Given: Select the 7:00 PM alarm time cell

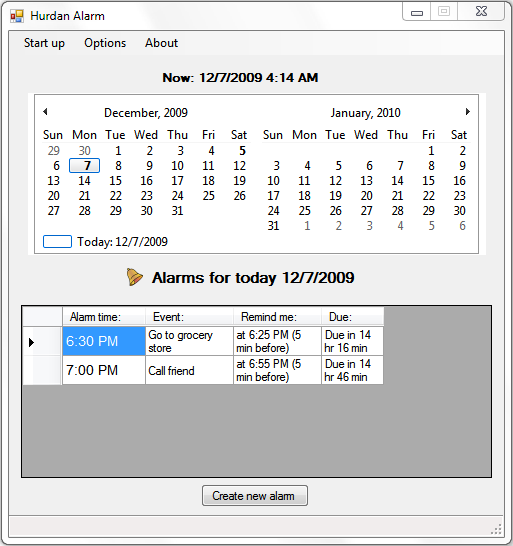Looking at the screenshot, I should tap(104, 370).
